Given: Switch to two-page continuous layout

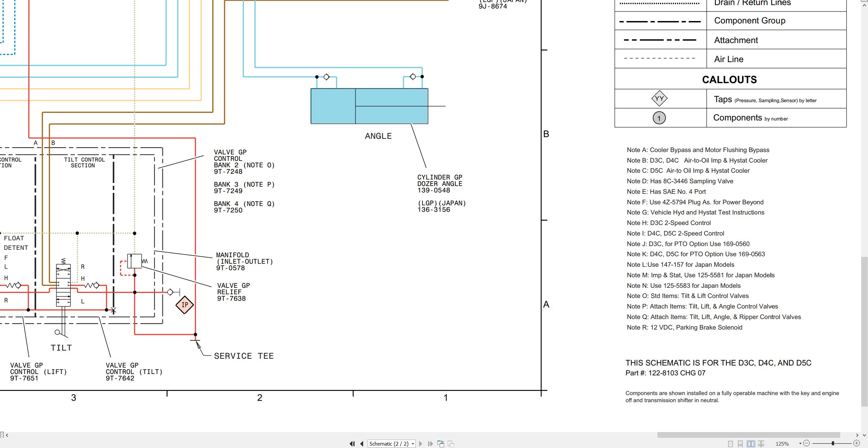Looking at the screenshot, I should click(x=761, y=444).
